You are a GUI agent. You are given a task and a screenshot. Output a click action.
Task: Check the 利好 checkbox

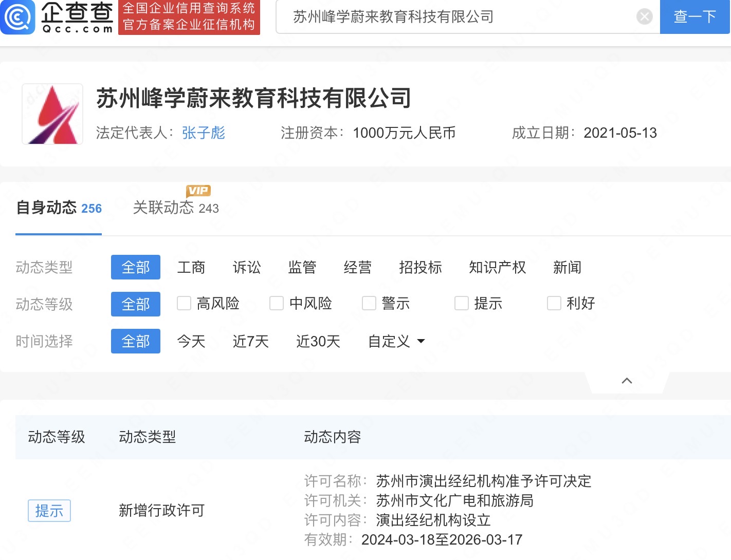pos(554,304)
